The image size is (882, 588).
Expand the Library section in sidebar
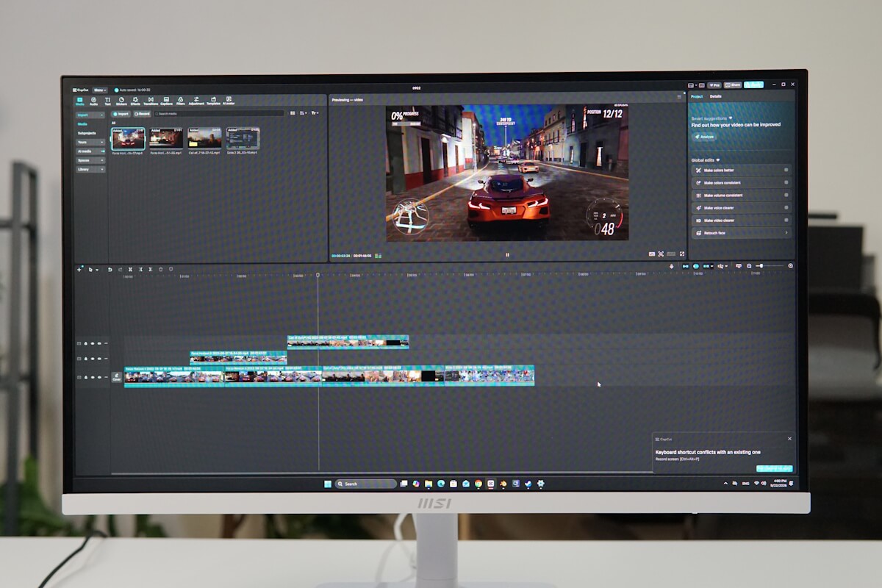90,169
